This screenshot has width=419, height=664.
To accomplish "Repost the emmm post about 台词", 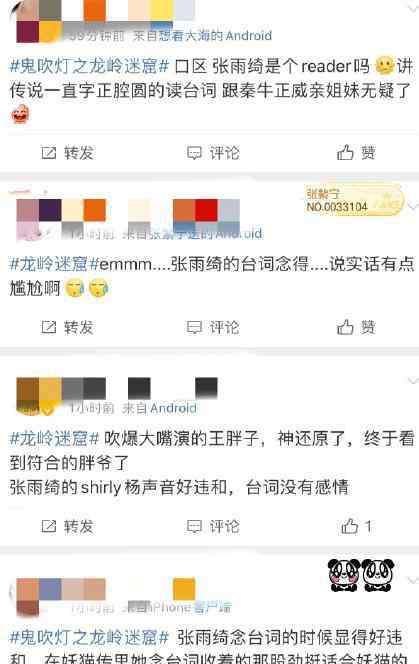I will click(67, 327).
